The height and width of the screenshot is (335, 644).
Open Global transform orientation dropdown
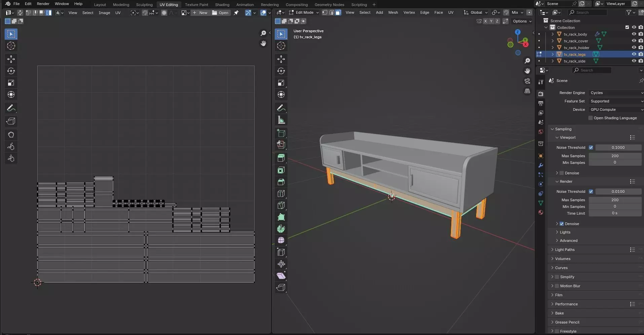[x=476, y=12]
